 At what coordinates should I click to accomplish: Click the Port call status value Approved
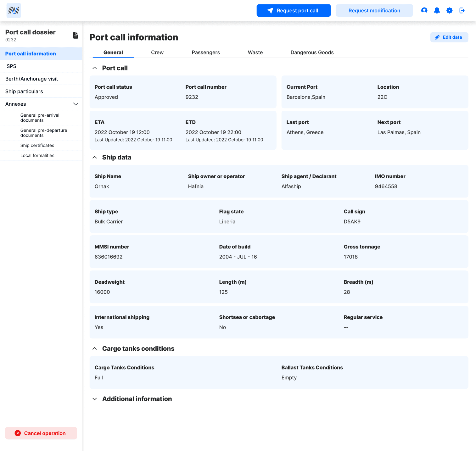click(106, 97)
